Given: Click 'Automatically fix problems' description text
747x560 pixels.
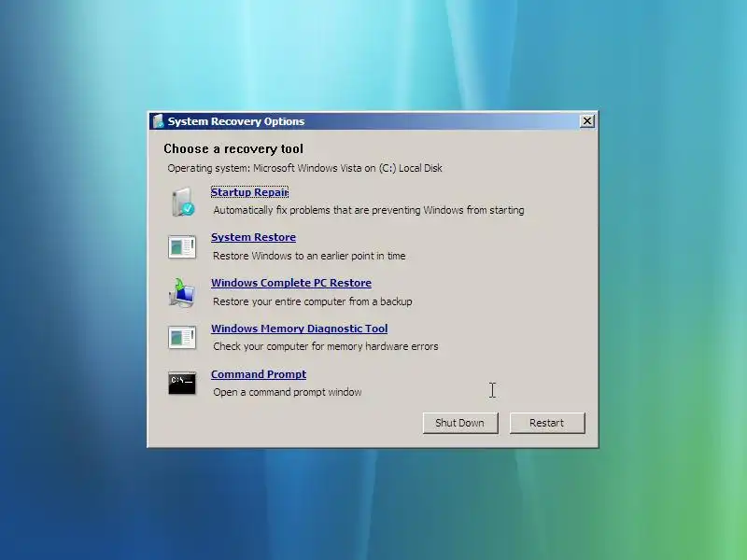Looking at the screenshot, I should pyautogui.click(x=369, y=210).
